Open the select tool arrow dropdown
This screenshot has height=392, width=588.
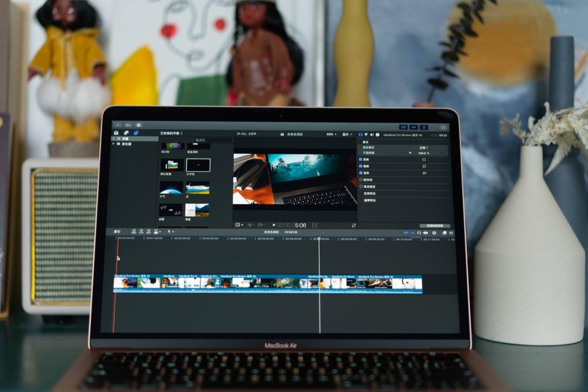click(x=171, y=232)
